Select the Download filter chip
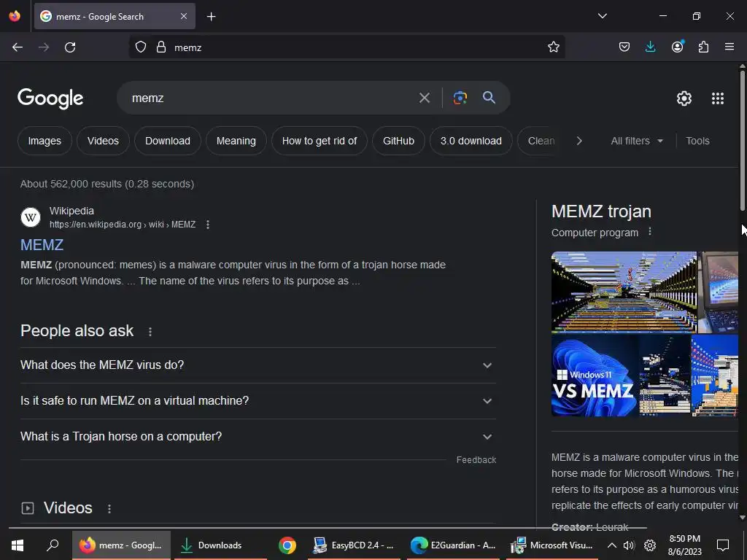 point(167,141)
